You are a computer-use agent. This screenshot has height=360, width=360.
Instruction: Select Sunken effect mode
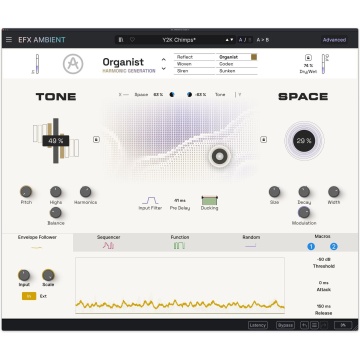point(237,71)
